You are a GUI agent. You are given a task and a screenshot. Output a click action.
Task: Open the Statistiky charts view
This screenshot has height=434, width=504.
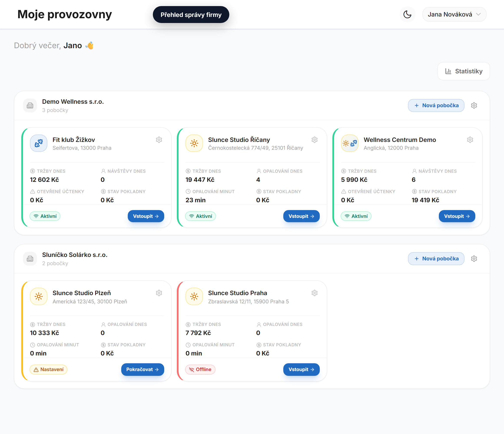click(463, 71)
